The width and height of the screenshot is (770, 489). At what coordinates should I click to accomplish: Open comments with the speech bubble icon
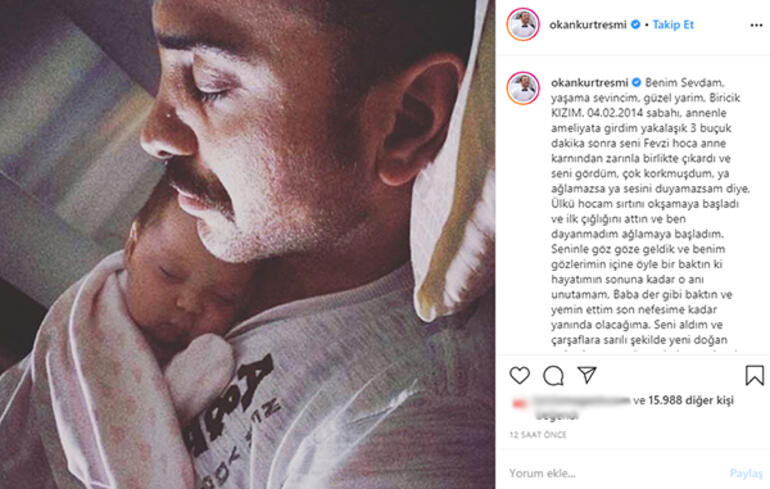pyautogui.click(x=553, y=376)
